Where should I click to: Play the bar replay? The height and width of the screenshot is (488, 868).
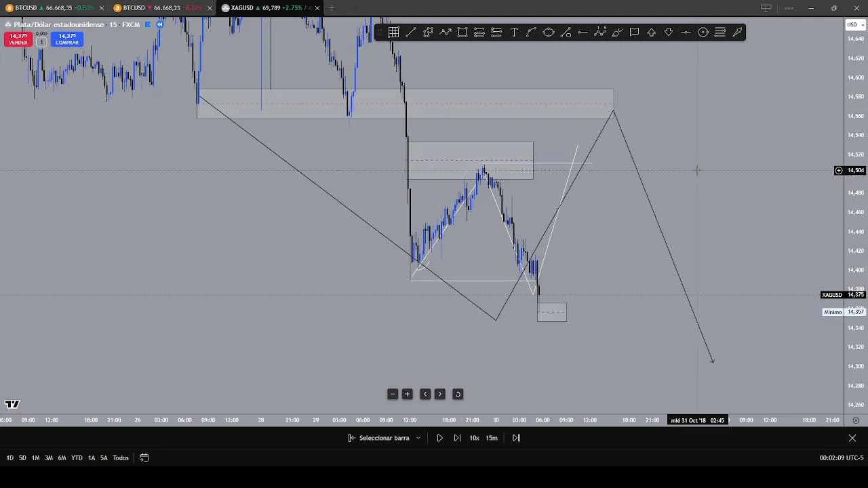pyautogui.click(x=439, y=438)
